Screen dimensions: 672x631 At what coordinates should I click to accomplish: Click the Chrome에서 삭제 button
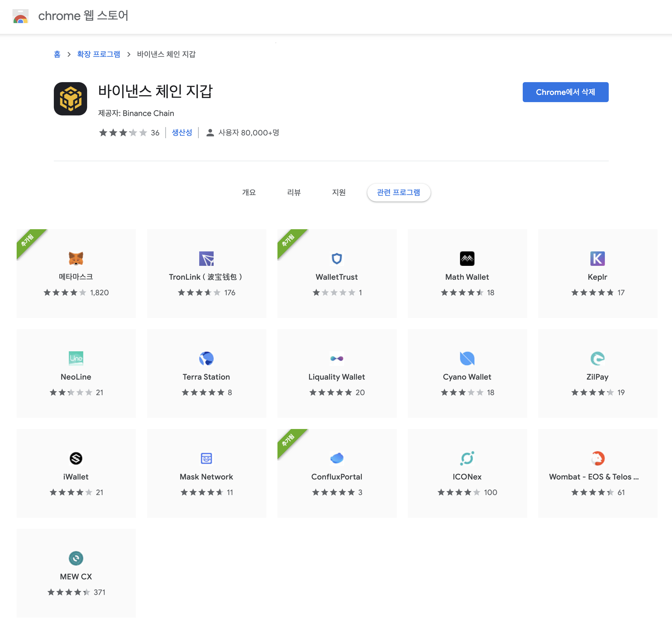tap(565, 92)
